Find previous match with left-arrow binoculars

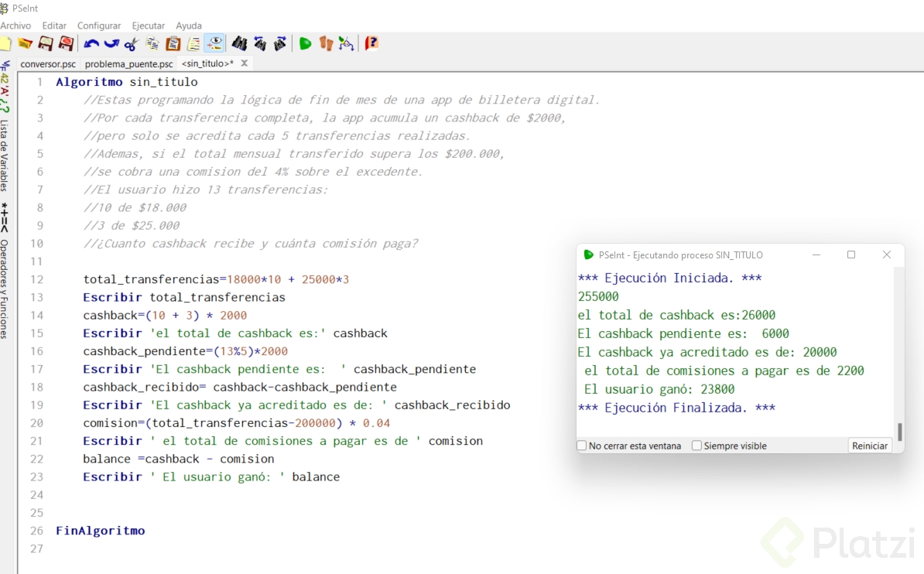coord(260,43)
